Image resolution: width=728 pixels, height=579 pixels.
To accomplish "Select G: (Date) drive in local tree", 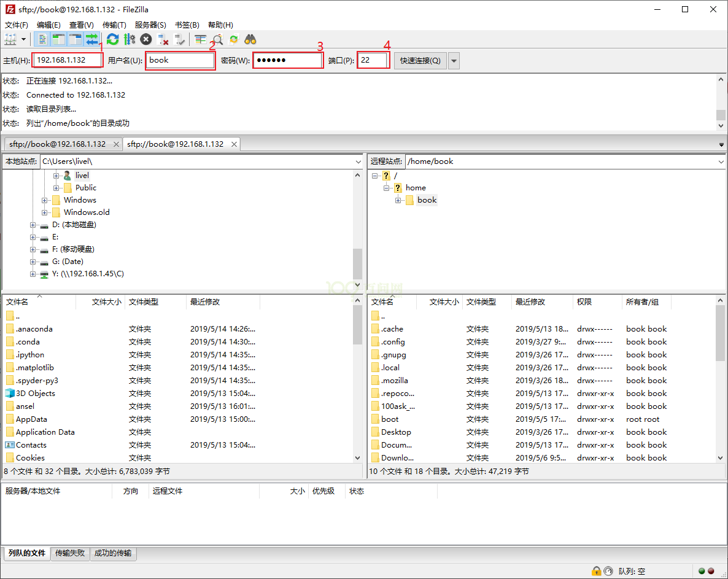I will click(68, 262).
